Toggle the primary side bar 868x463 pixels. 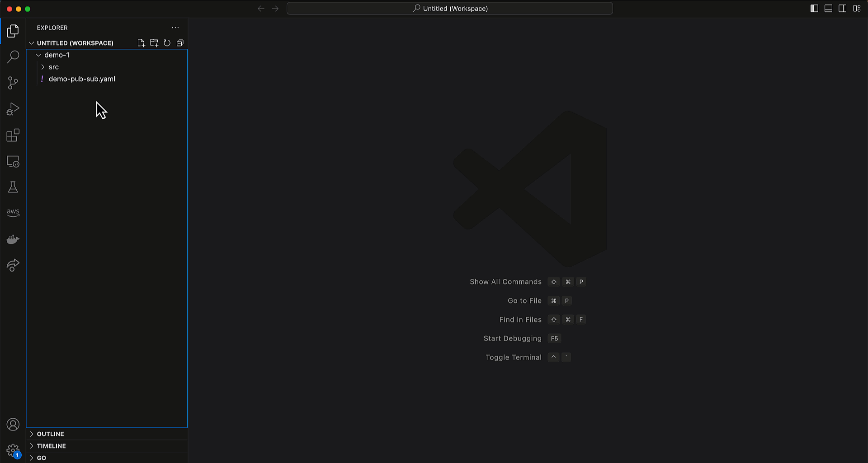point(814,9)
